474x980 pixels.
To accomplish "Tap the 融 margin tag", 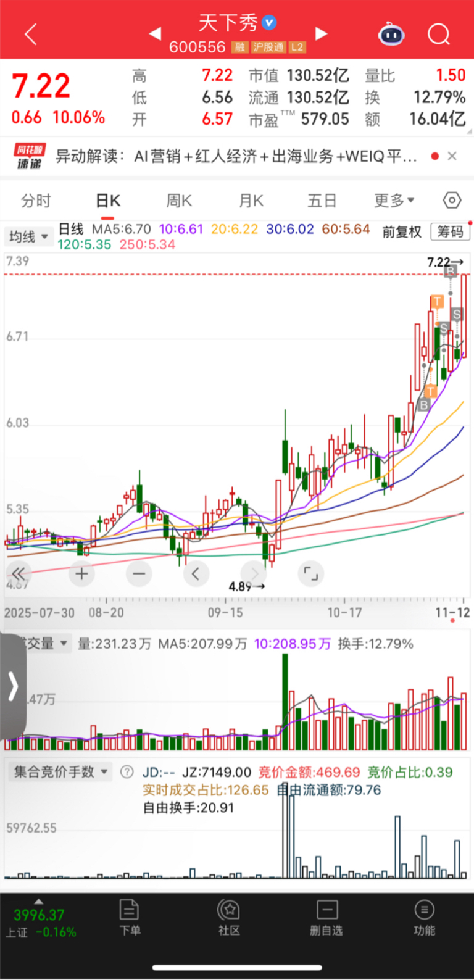I will pos(240,47).
